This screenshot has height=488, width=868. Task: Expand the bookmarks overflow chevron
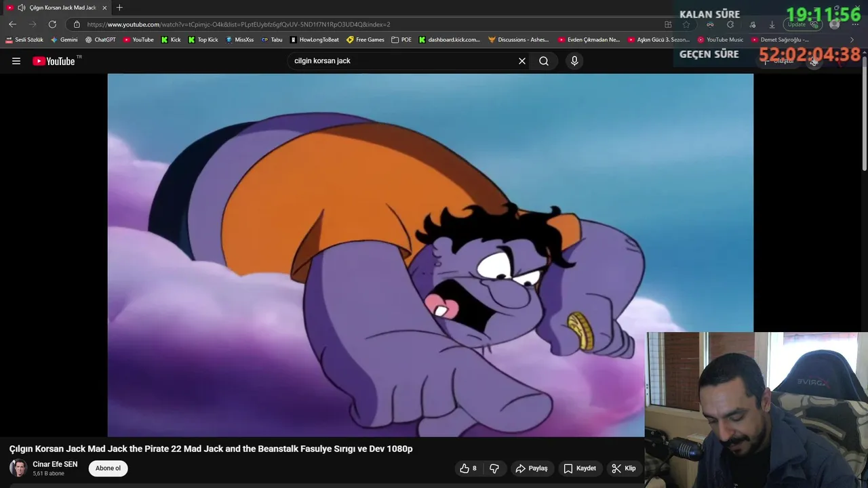pos(852,40)
